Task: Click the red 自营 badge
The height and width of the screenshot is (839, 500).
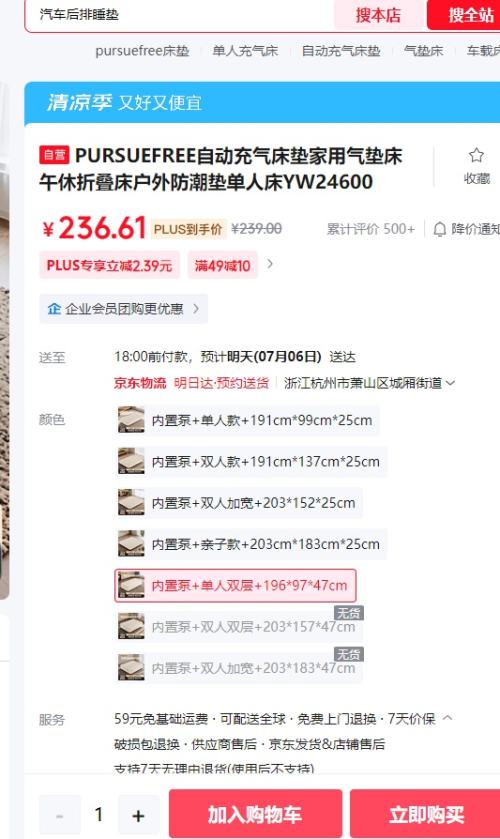Action: [54, 155]
